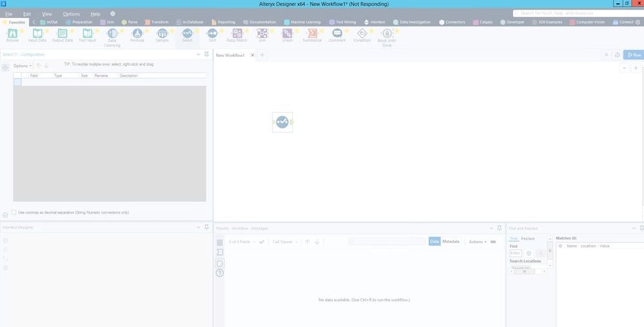Collapse the Results window chevron
644x327 pixels.
(491, 228)
